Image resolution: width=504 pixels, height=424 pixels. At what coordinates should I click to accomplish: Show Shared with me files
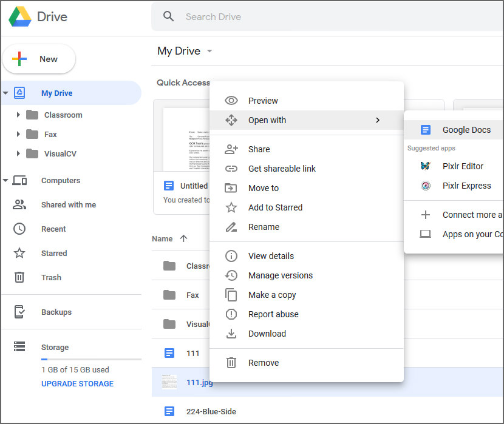[x=68, y=204]
